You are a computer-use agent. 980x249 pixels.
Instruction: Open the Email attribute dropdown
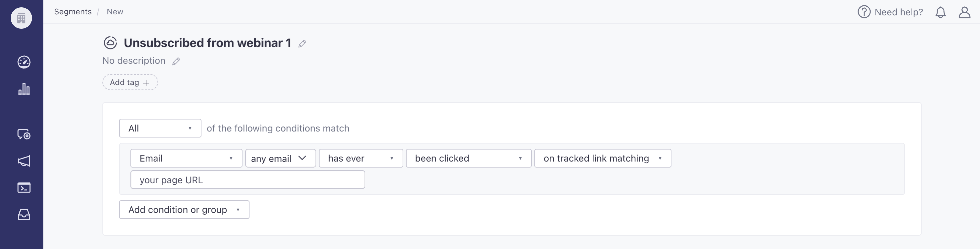186,159
